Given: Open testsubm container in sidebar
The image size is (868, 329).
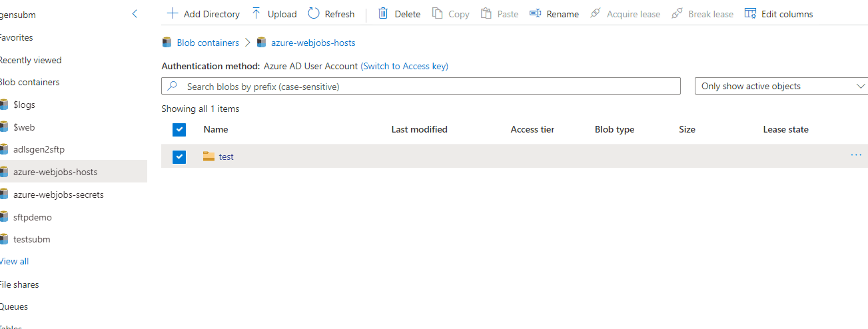Looking at the screenshot, I should [x=32, y=239].
